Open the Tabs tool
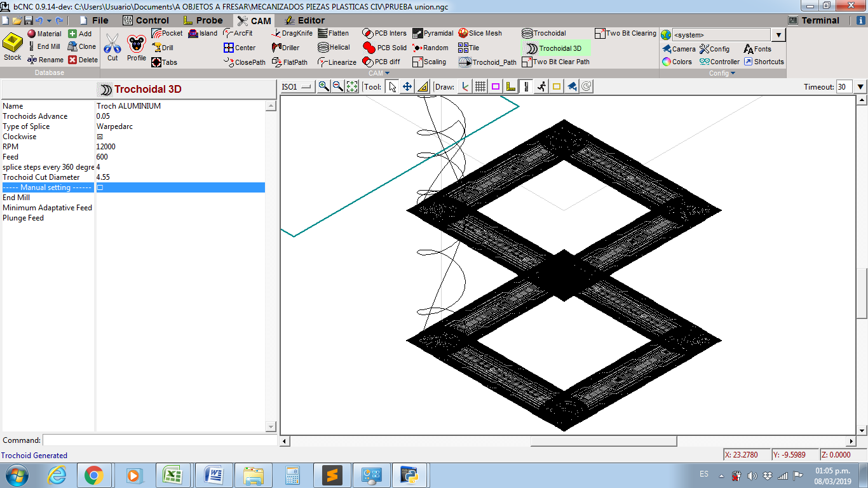Image resolution: width=868 pixels, height=488 pixels. (165, 62)
